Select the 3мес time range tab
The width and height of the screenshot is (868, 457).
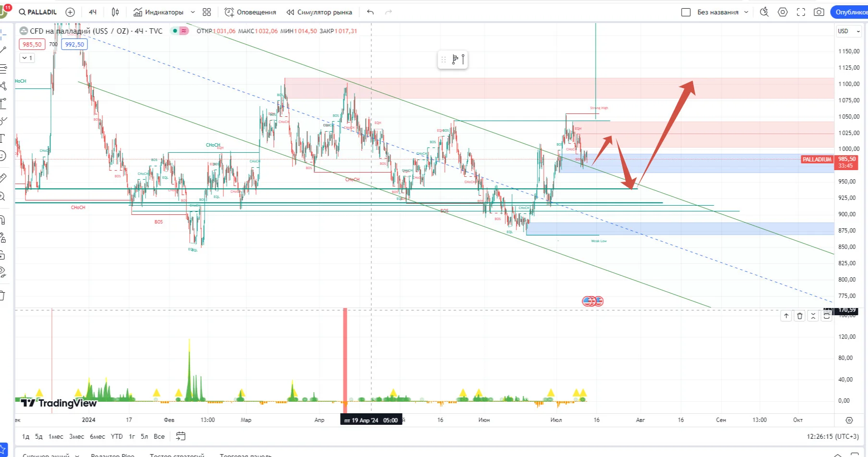76,436
